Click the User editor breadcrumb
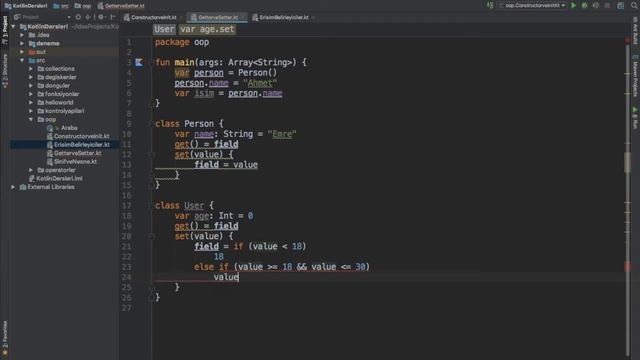Viewport: 640px width, 360px height. coord(164,29)
